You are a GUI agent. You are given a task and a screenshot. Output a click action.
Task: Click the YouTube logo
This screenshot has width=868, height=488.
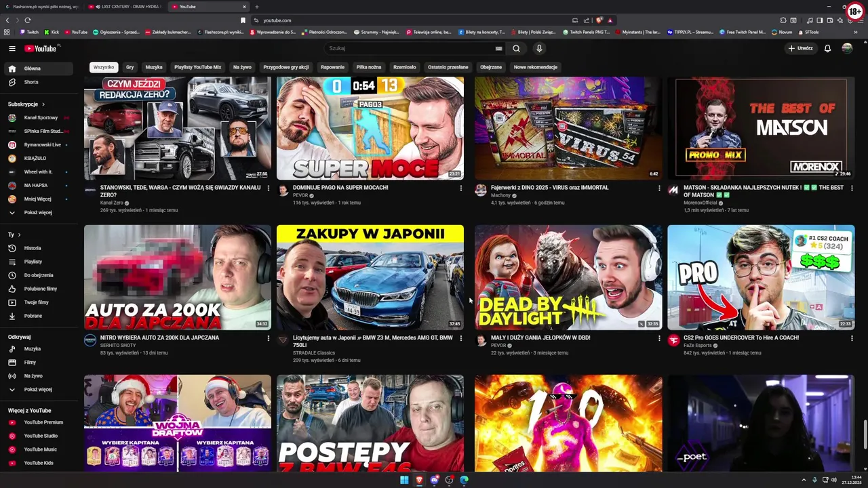pyautogui.click(x=42, y=48)
